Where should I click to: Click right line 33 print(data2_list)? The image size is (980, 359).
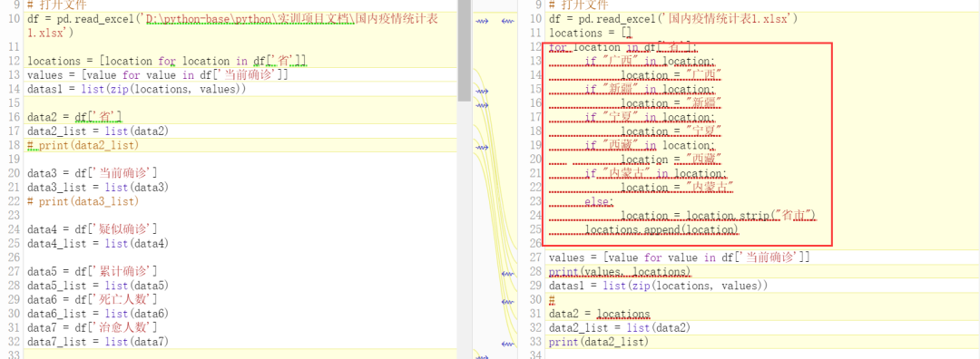[x=599, y=342]
